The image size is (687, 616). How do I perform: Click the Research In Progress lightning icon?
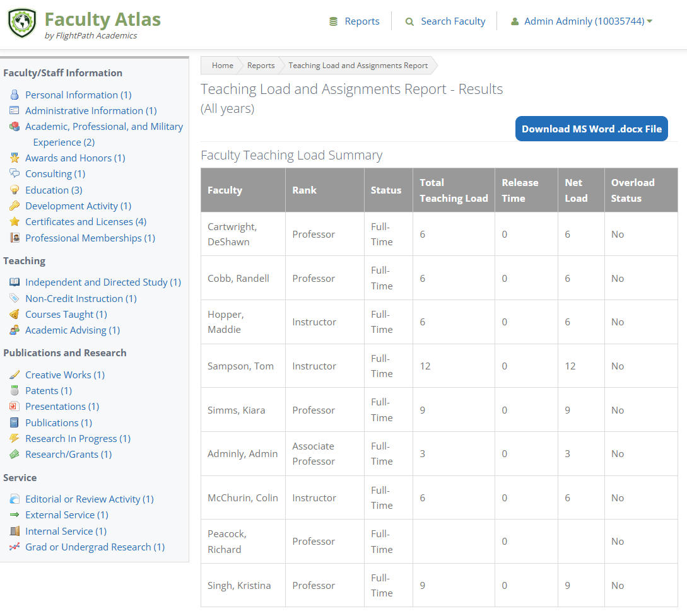point(15,438)
